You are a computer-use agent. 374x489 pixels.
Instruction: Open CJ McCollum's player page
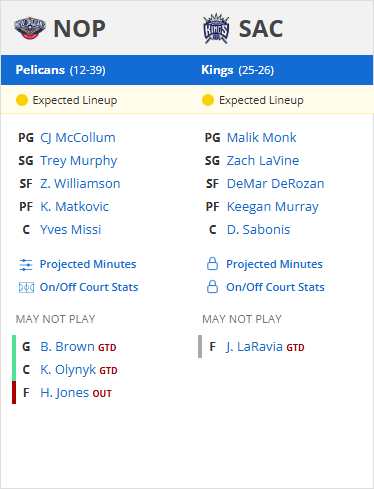(78, 138)
